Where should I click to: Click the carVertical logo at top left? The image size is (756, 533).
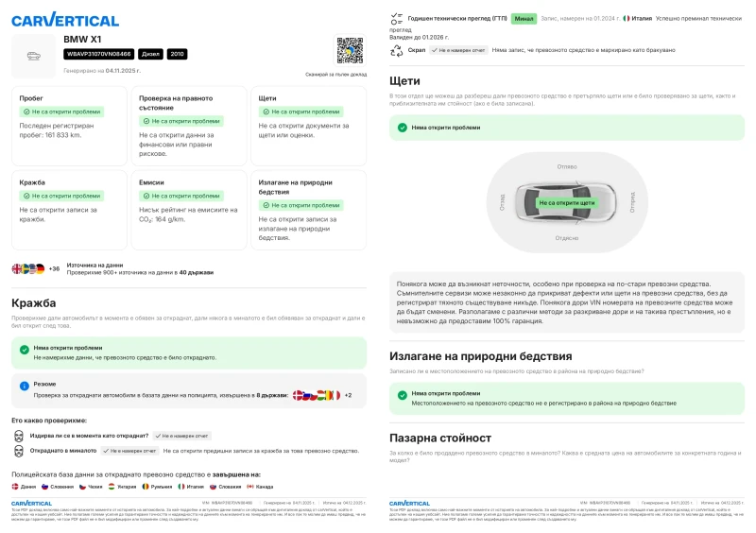click(65, 20)
